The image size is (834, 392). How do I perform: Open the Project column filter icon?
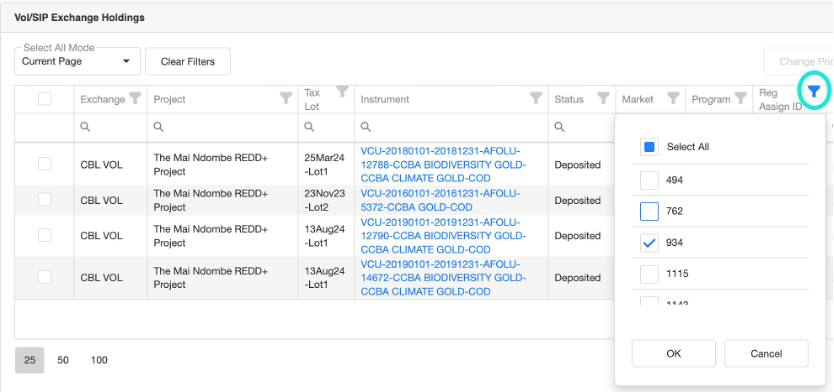pyautogui.click(x=286, y=98)
